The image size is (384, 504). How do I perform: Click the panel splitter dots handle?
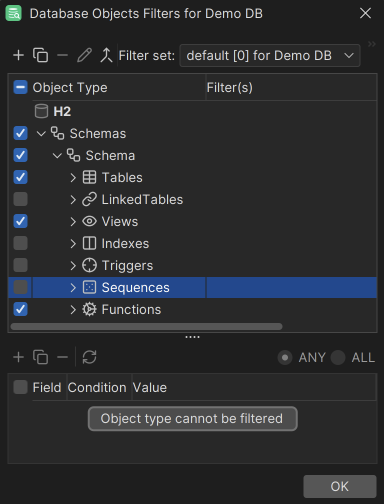click(192, 337)
